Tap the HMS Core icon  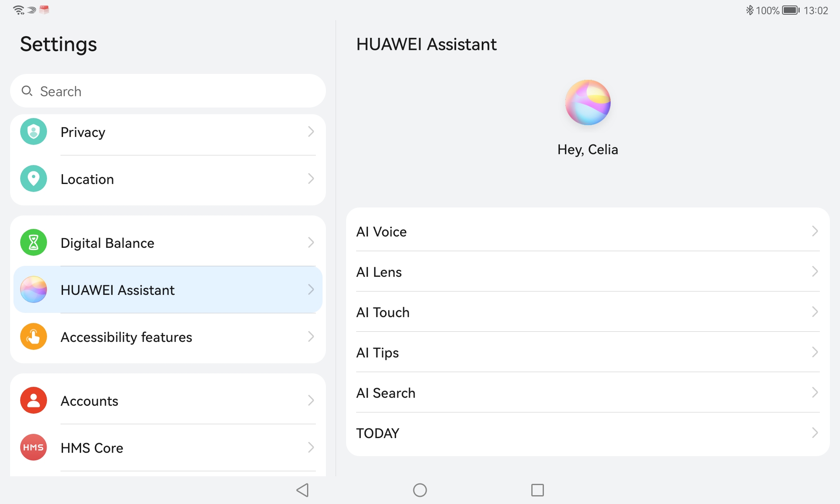34,448
